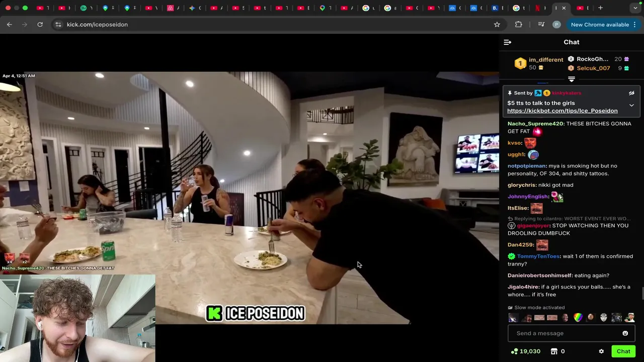Reload the kick.com page

(40, 25)
